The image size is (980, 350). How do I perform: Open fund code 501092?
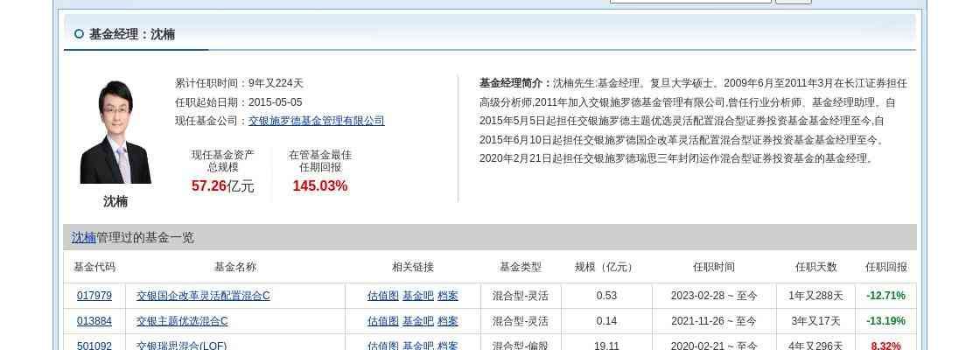pos(94,346)
